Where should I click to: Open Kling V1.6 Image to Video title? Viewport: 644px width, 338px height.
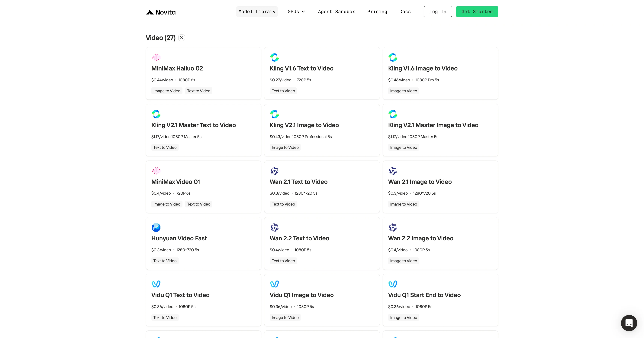pos(423,68)
